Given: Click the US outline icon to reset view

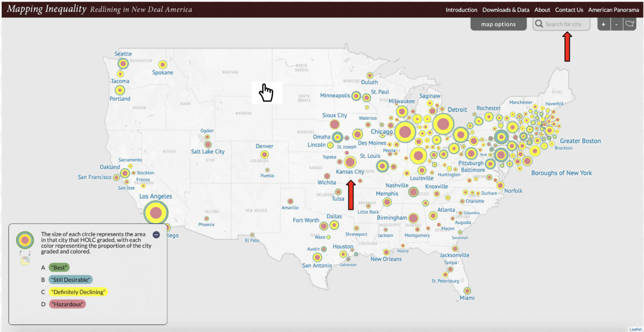Looking at the screenshot, I should point(630,24).
